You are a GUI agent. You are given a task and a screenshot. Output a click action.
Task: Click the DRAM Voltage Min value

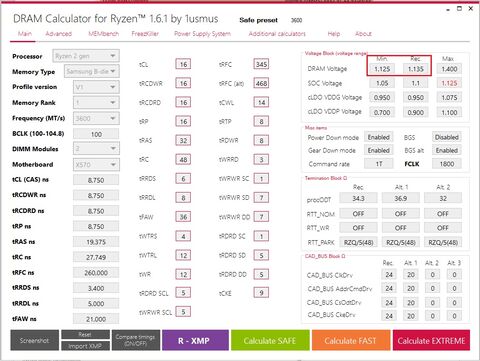click(x=382, y=69)
